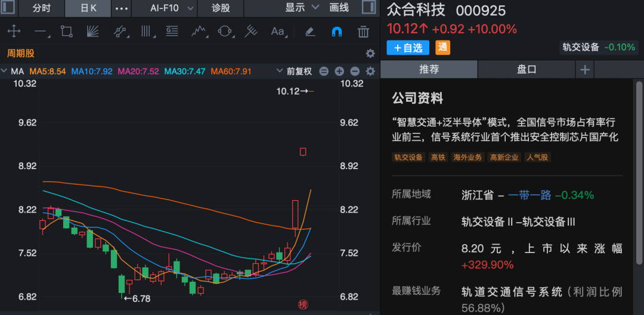Toggle the magnet snap mode
Screen dimensions: 644x315
point(337,32)
